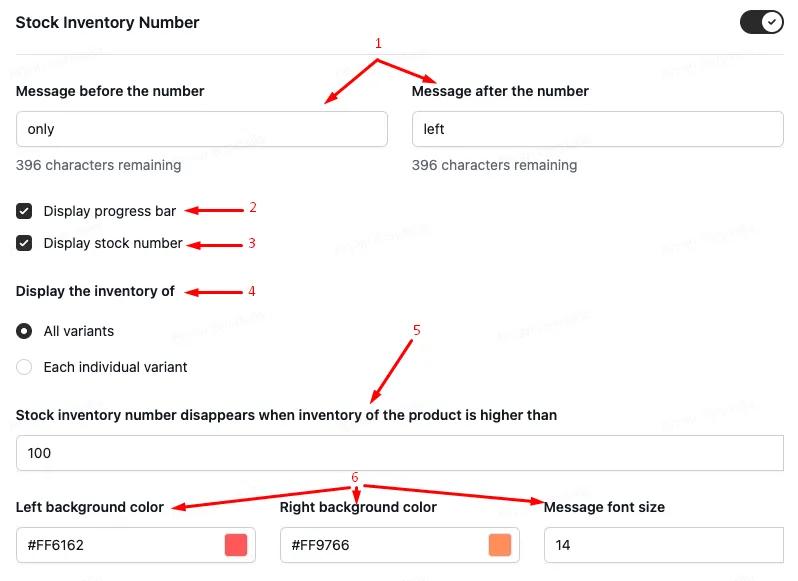Click the Display stock number label text

coord(113,243)
